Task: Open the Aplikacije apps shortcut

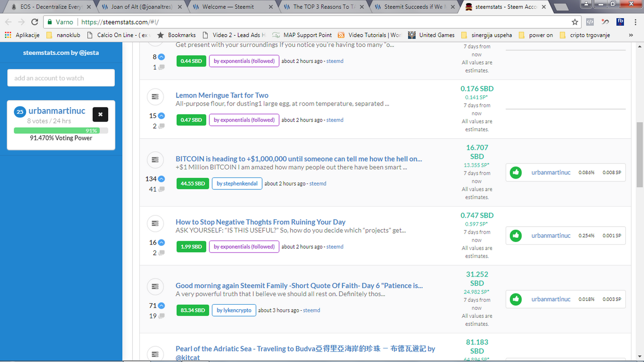Action: click(22, 35)
